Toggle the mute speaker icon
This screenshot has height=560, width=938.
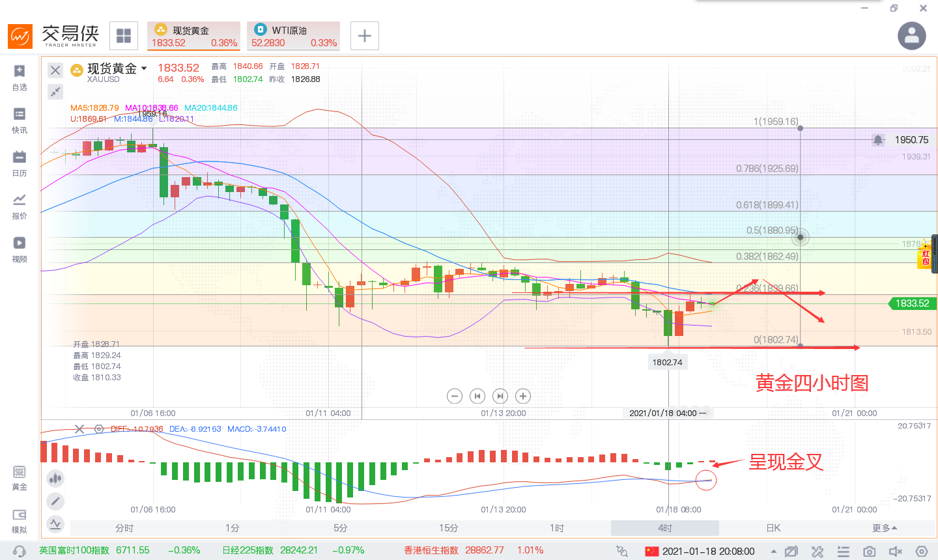[x=896, y=552]
